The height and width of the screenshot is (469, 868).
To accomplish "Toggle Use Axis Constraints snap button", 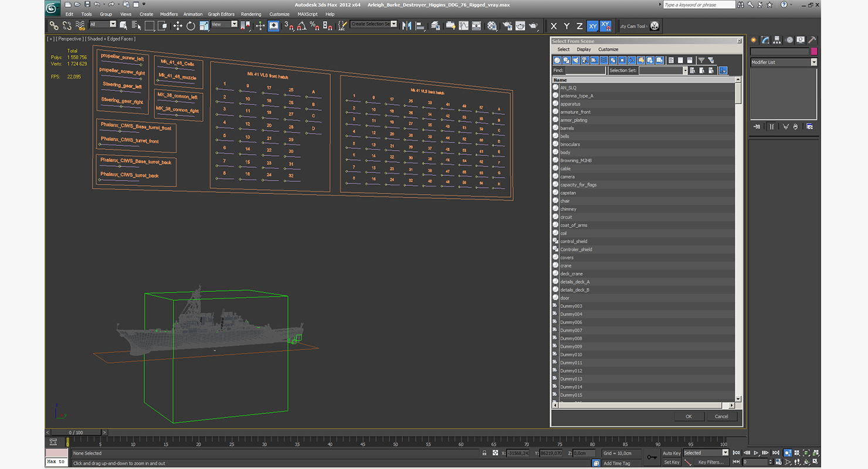I will coord(605,26).
